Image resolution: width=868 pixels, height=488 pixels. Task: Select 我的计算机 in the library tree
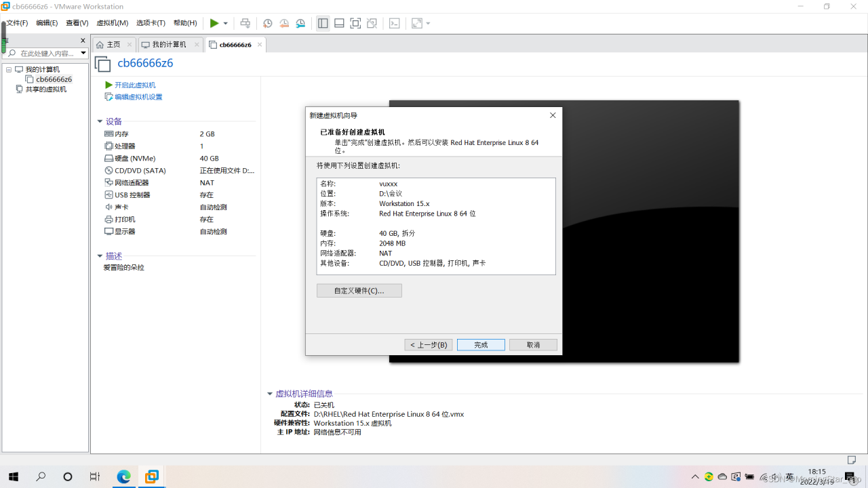(x=43, y=69)
